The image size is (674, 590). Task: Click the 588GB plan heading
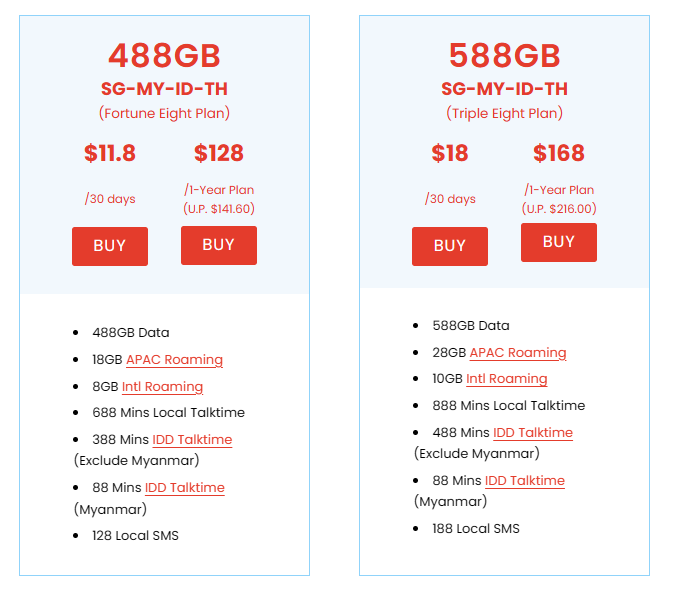(x=505, y=56)
